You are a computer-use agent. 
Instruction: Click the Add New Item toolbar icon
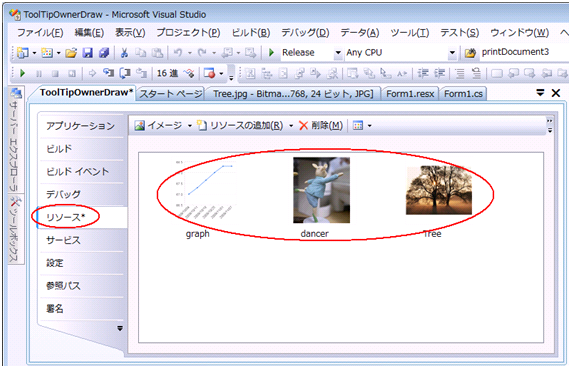[47, 53]
